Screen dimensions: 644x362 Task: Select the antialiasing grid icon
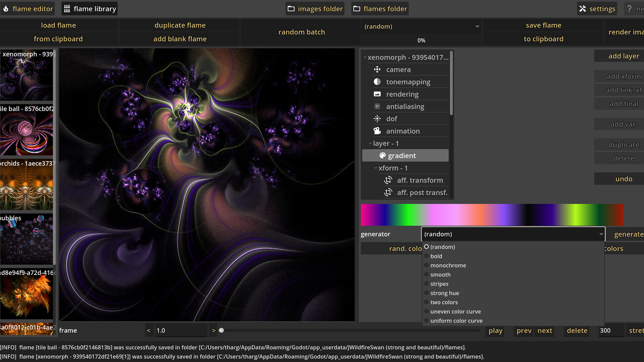[377, 106]
